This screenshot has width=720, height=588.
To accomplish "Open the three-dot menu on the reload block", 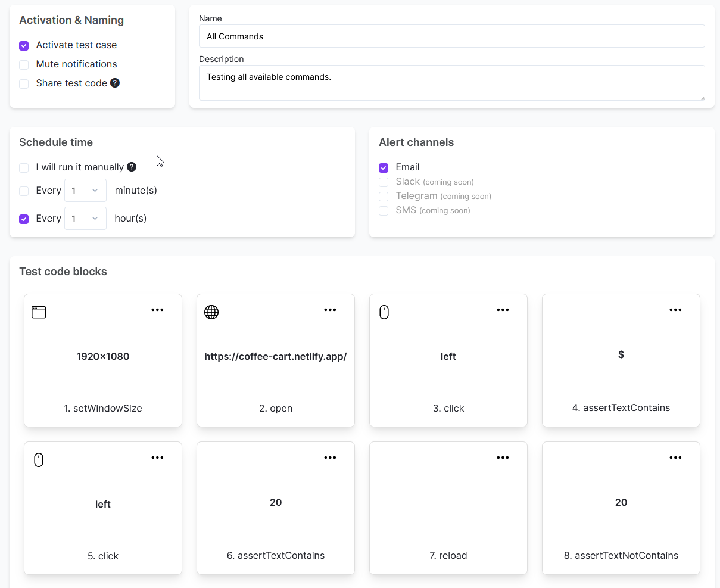I will pos(503,457).
